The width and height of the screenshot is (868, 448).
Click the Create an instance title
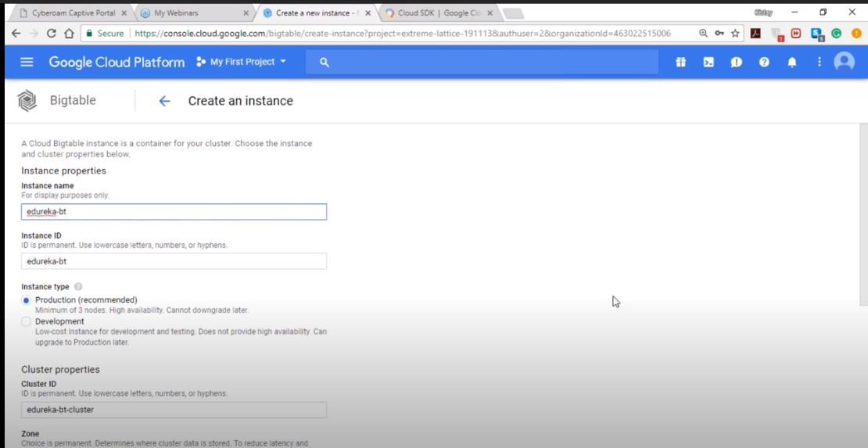240,101
